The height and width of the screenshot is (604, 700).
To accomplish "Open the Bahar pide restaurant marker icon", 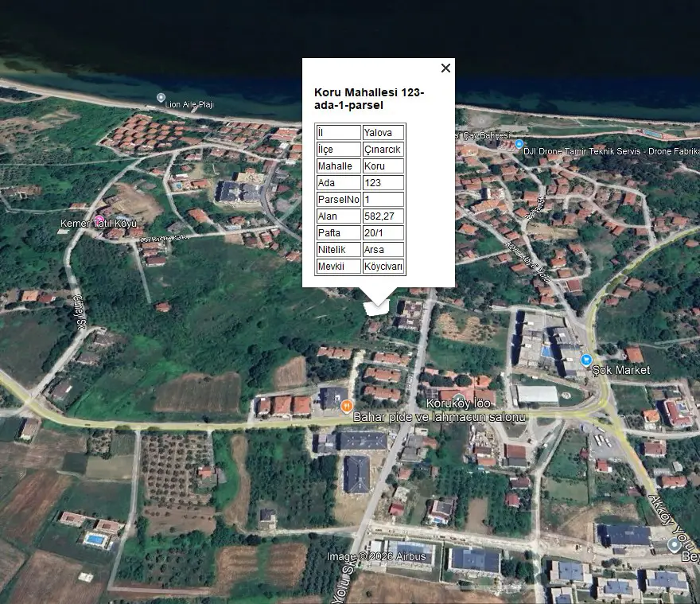I will [347, 407].
